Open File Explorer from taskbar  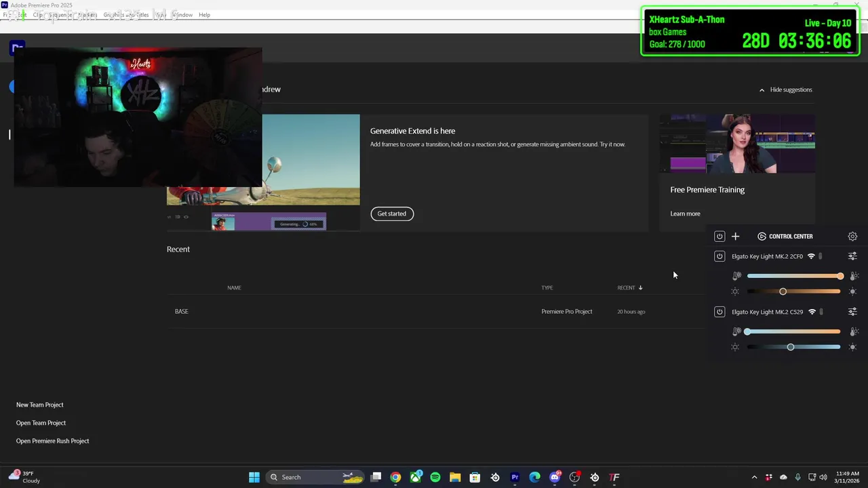point(455,477)
